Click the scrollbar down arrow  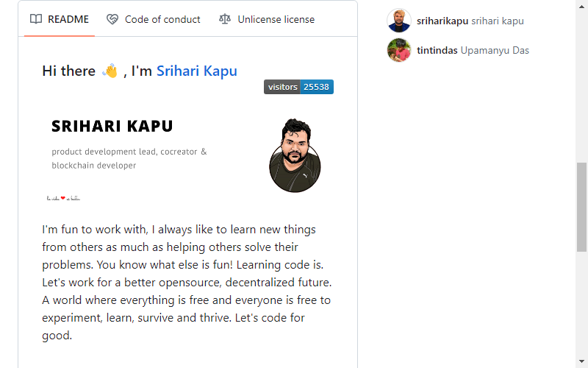coord(581,361)
